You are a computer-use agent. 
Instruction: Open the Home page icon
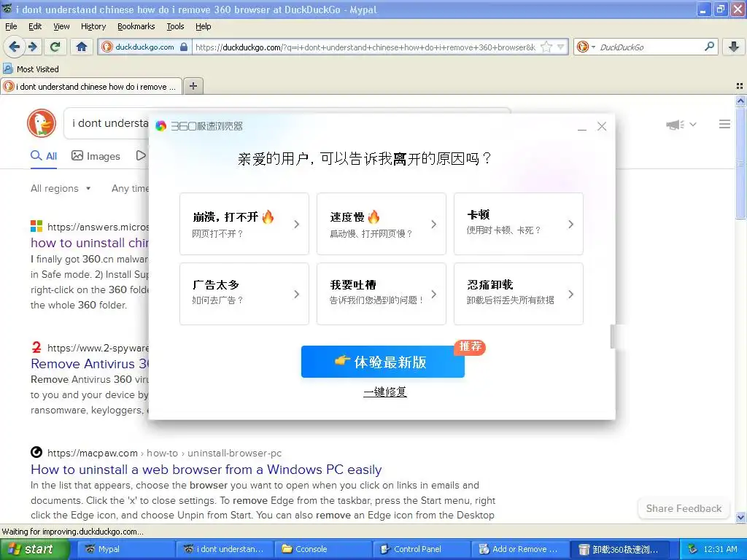(x=82, y=47)
